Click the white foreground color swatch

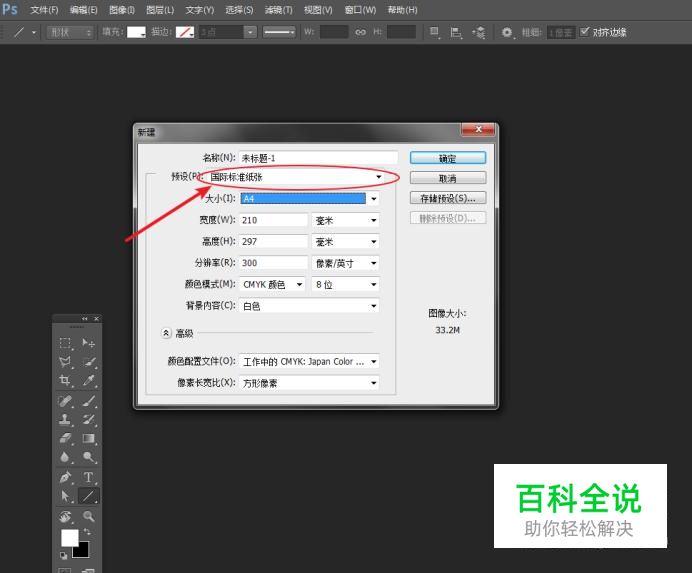point(69,538)
